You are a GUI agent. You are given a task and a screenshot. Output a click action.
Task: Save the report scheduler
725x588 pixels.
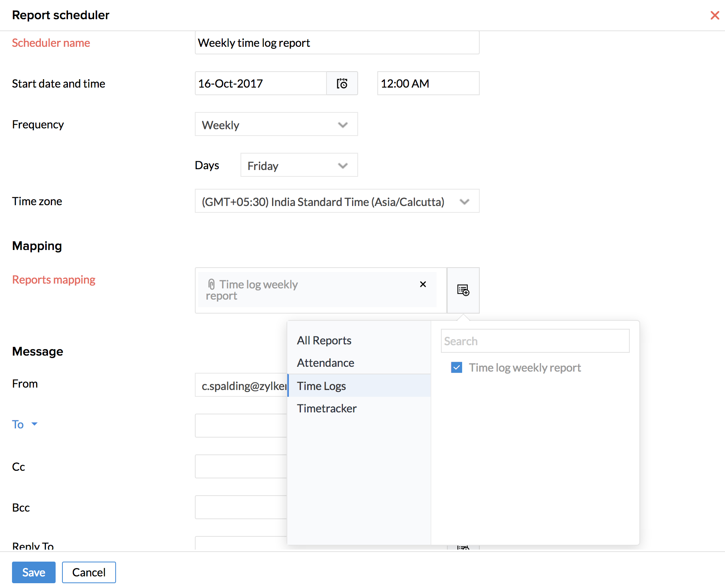(34, 572)
